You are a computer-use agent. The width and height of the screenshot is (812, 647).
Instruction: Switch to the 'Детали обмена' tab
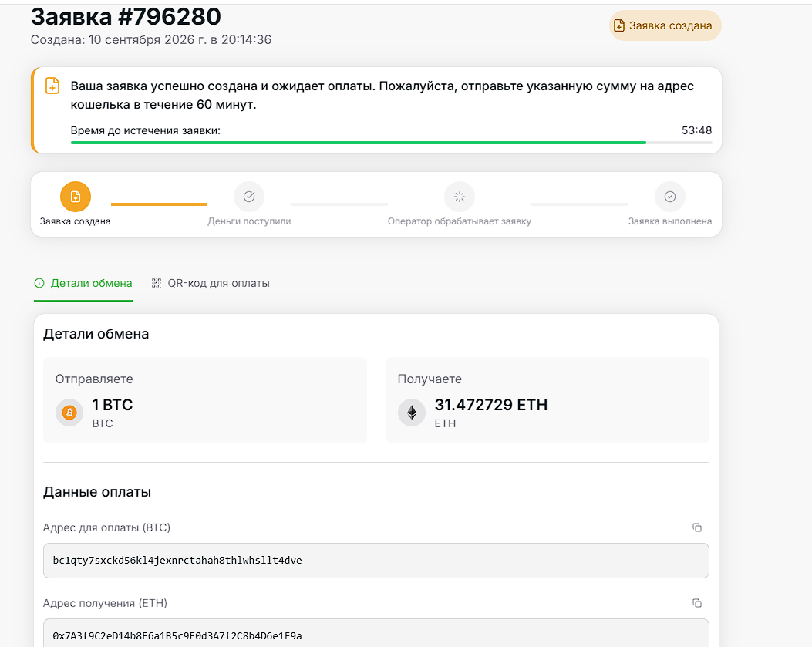point(83,283)
